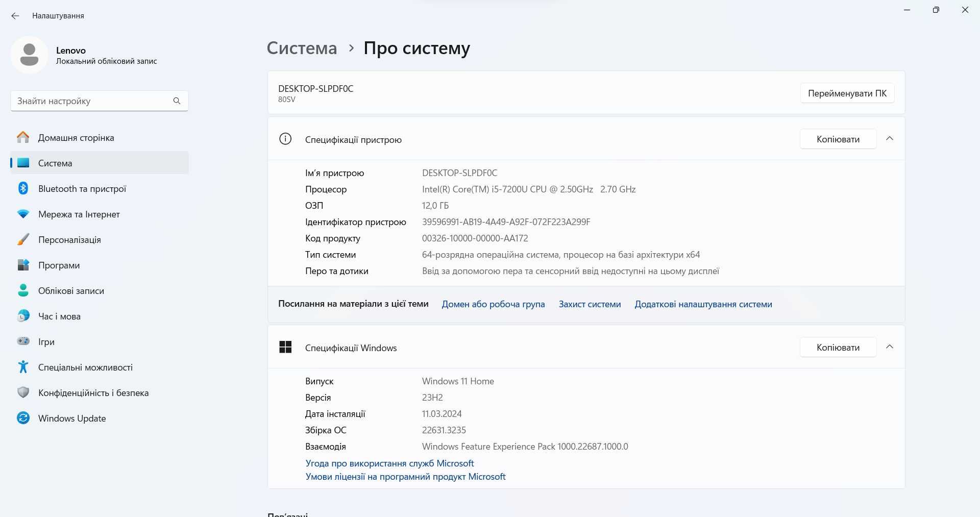The image size is (980, 517).
Task: Click the Accessibility figure icon
Action: 23,367
